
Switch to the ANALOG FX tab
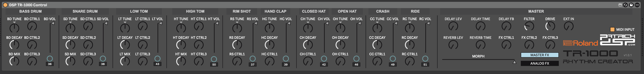coord(539,64)
